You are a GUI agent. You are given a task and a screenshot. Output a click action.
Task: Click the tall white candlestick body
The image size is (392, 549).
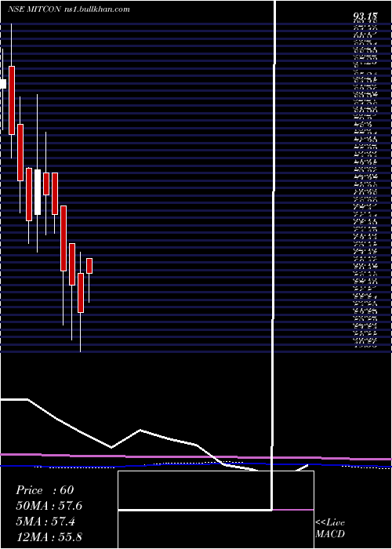coord(38,192)
